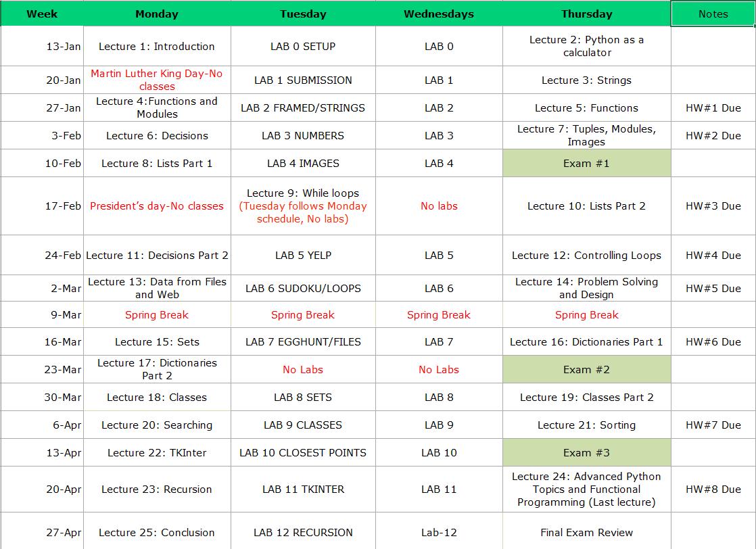Select Lecture 4: Functions and Modules cell
Screen dimensions: 756x549
pyautogui.click(x=157, y=108)
